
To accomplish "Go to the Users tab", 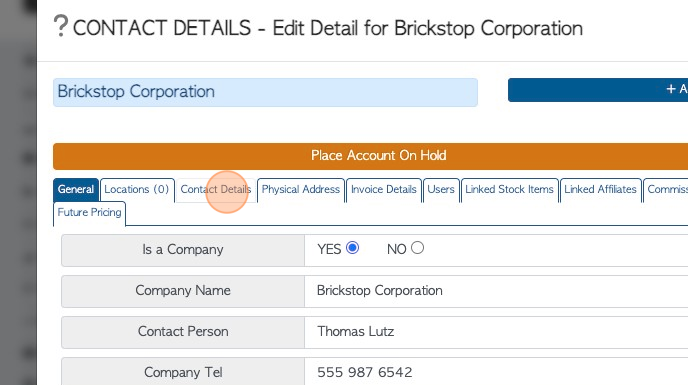I will pos(441,190).
